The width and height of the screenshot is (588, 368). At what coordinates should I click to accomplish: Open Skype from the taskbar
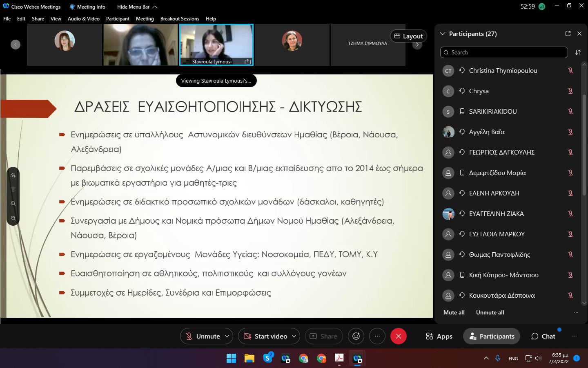point(268,358)
